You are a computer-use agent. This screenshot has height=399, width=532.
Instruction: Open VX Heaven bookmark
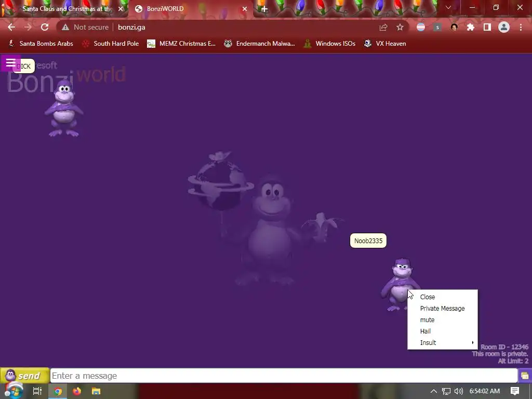click(x=385, y=44)
